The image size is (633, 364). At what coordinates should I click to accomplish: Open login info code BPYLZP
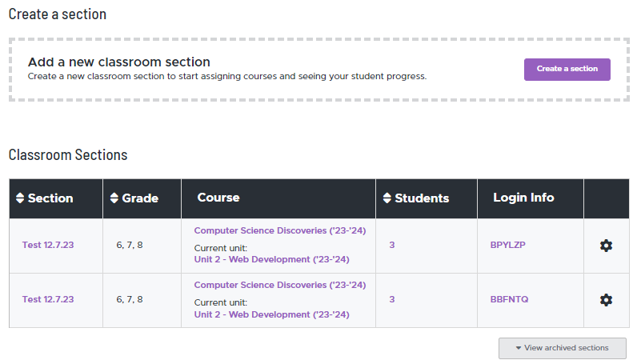[508, 245]
